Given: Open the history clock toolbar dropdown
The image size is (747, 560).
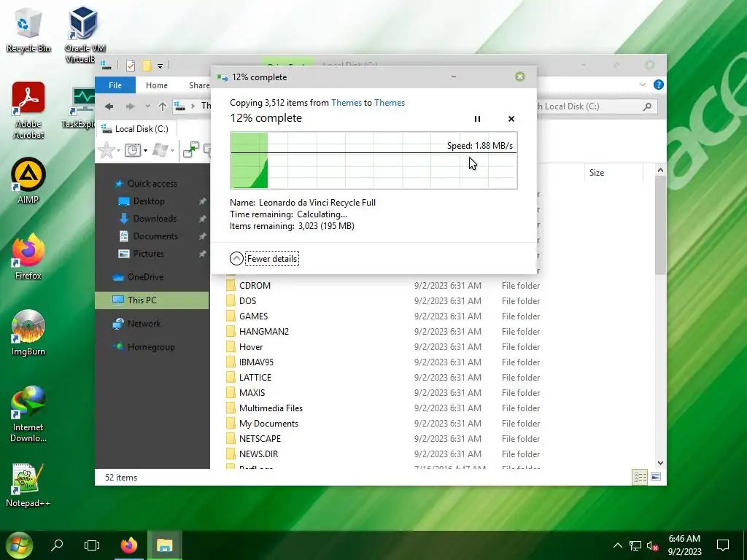Looking at the screenshot, I should [x=136, y=150].
